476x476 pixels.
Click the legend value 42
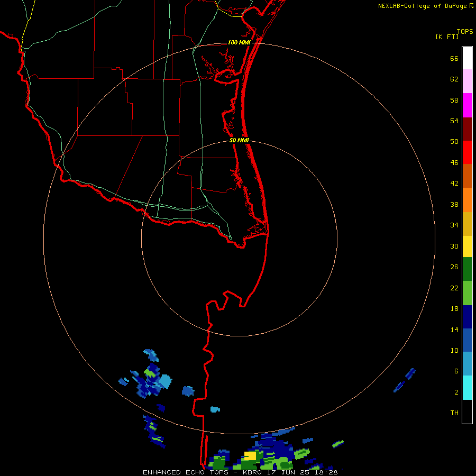(x=454, y=183)
